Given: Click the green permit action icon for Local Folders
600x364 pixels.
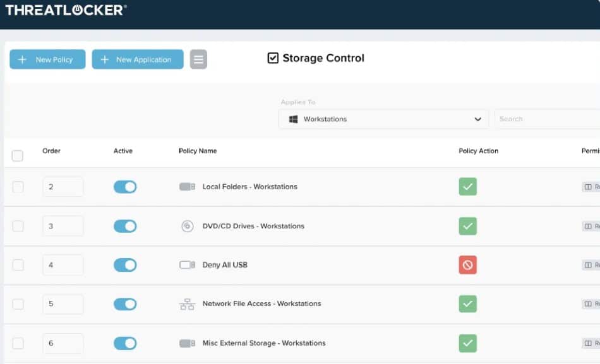Looking at the screenshot, I should (467, 186).
